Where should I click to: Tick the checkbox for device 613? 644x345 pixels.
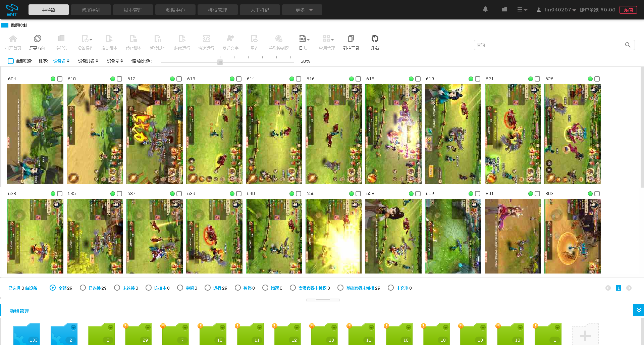coord(239,79)
